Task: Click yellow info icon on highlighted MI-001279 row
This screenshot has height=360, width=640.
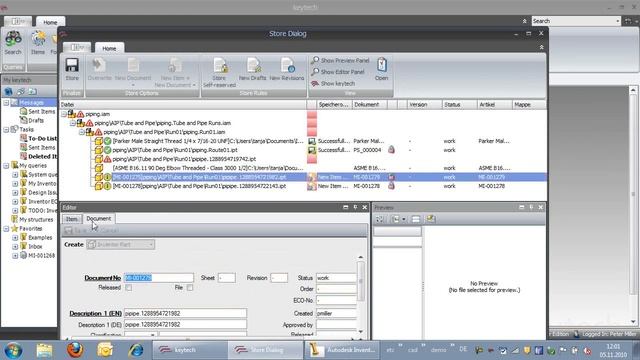Action: (107, 177)
